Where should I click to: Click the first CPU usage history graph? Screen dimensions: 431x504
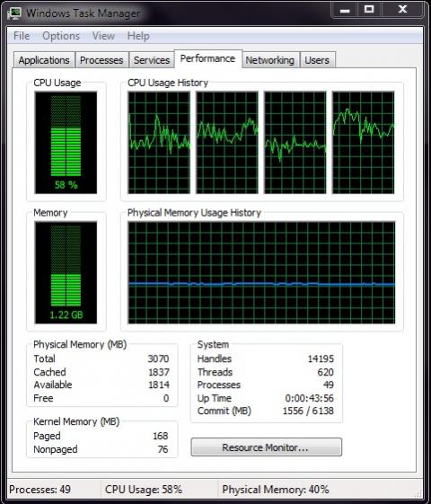pos(159,143)
